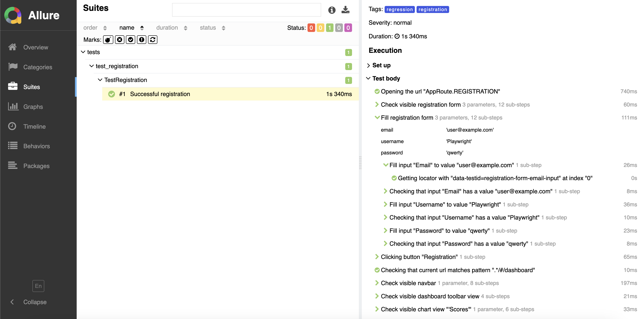Sort tests by order
Viewport: 644px width, 319px height.
tap(95, 28)
